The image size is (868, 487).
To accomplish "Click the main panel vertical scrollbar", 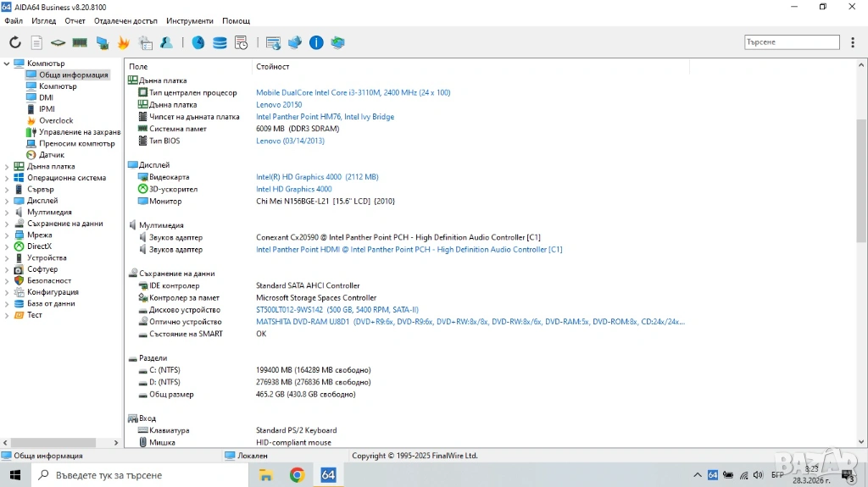I will click(862, 169).
